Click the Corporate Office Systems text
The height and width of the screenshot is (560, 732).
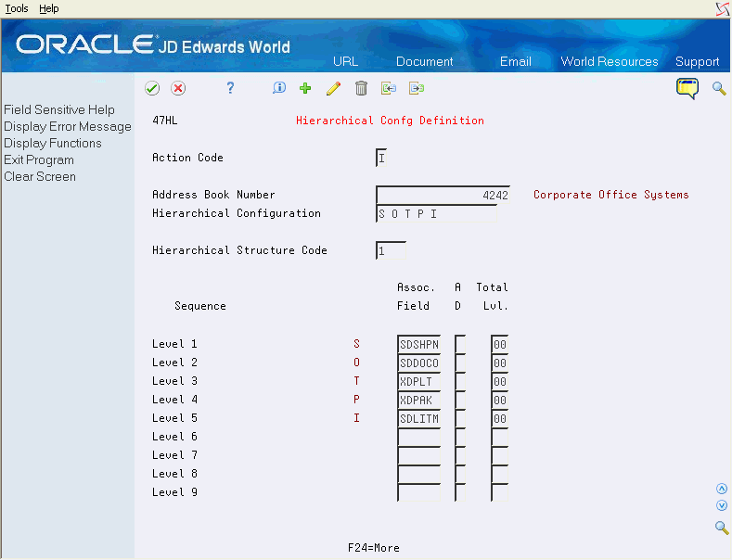click(611, 195)
